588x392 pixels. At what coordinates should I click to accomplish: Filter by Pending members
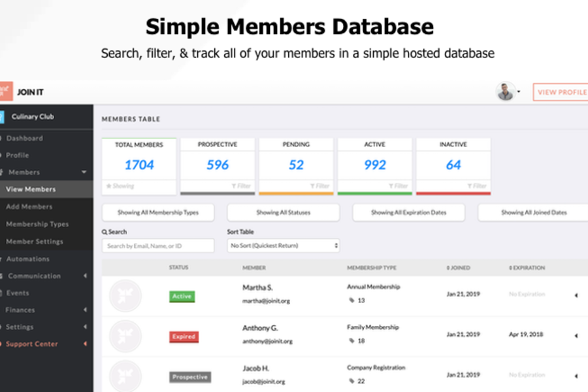320,186
